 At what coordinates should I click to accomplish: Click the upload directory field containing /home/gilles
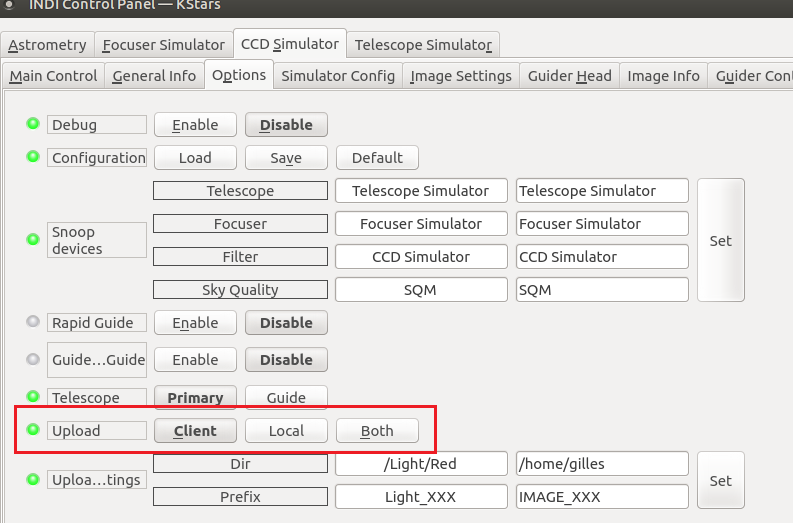pos(602,464)
